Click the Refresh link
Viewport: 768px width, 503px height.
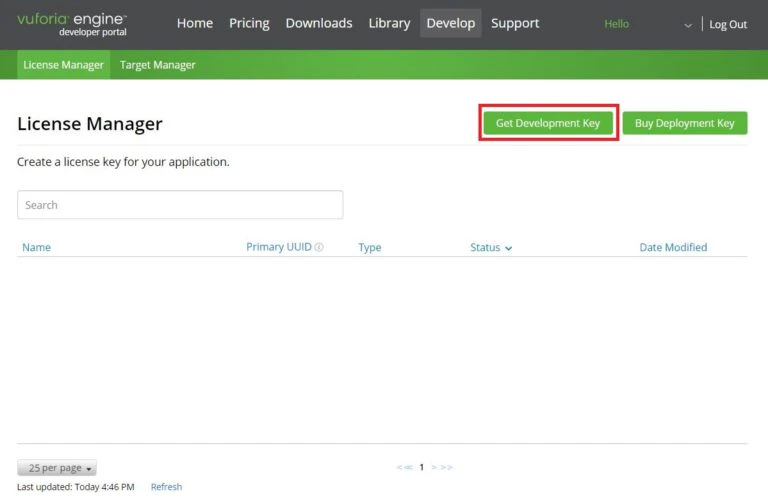pos(167,487)
